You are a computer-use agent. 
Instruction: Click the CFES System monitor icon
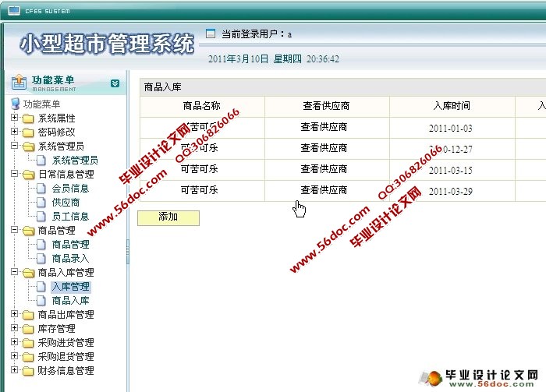[x=13, y=11]
